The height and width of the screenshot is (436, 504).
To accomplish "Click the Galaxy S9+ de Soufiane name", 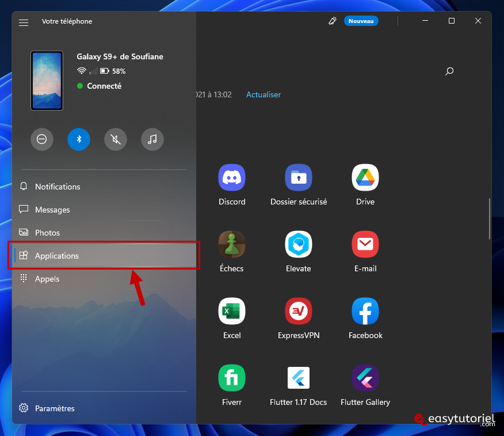I will coord(120,56).
